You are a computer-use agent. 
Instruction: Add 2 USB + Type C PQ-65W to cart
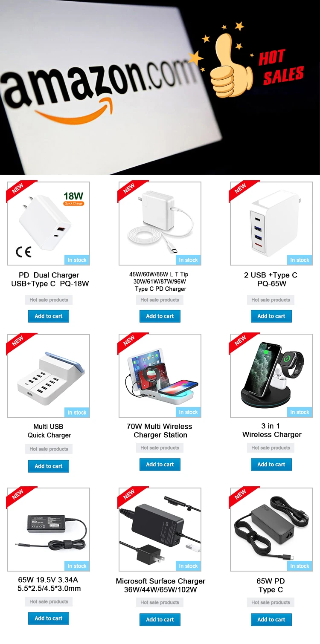click(271, 316)
